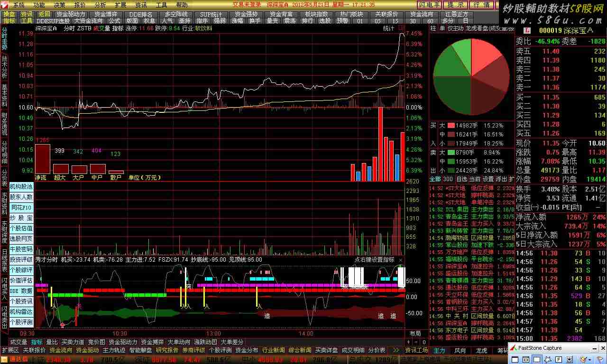Open the 闪电买入 side tab
Viewport: 607px width, 364px height.
tap(4, 290)
